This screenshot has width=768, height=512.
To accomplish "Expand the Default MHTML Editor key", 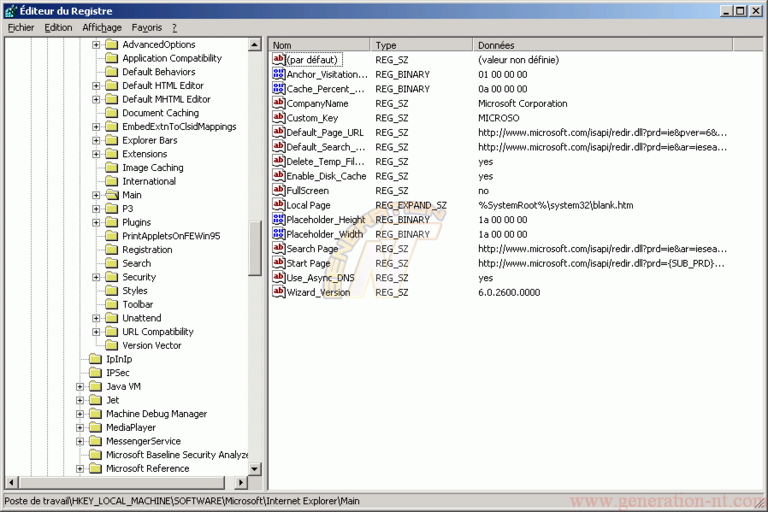I will click(x=96, y=99).
